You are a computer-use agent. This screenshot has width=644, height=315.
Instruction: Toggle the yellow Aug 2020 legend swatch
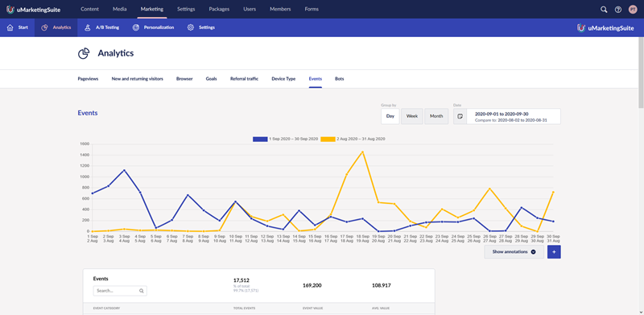328,139
